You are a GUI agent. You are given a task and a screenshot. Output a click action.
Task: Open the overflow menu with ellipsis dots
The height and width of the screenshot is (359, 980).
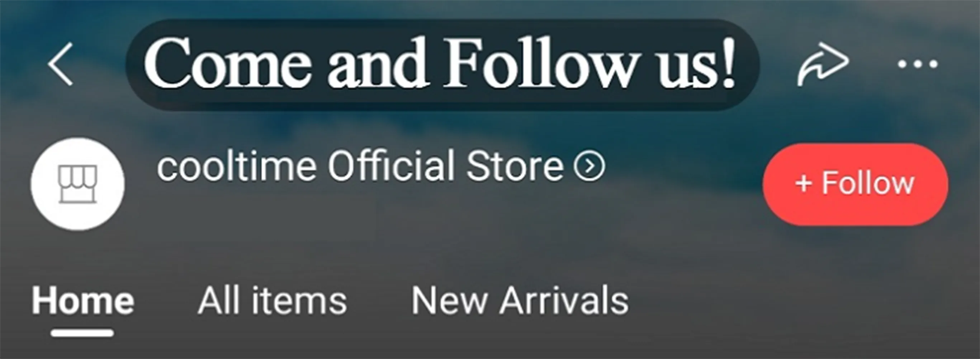point(917,64)
